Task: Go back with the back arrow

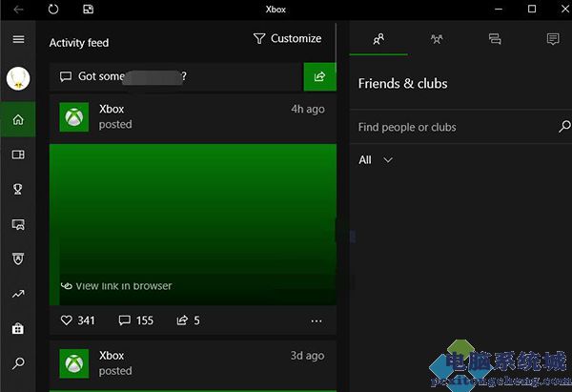Action: pos(18,10)
